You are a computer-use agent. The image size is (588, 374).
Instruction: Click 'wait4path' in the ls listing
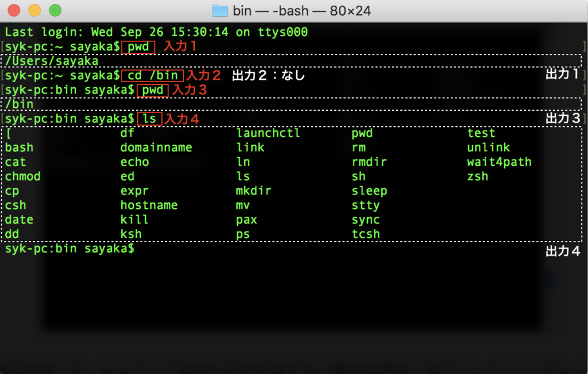pos(499,162)
